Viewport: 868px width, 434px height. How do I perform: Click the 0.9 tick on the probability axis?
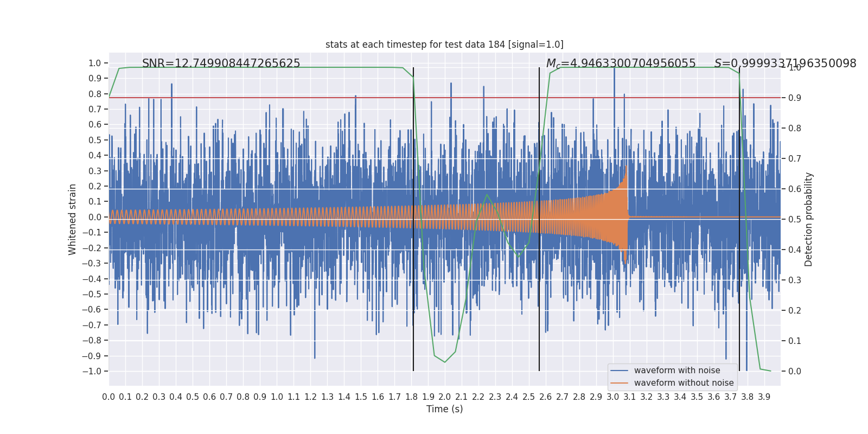coord(795,98)
